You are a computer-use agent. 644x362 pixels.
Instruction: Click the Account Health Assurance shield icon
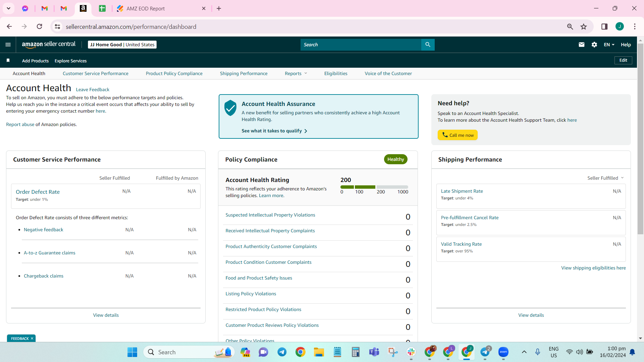pos(230,108)
